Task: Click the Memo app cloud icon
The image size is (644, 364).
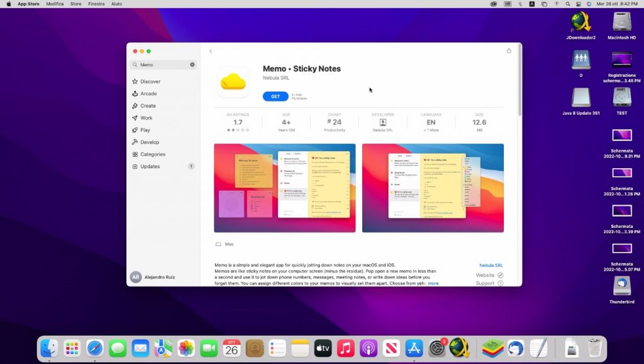Action: click(233, 82)
